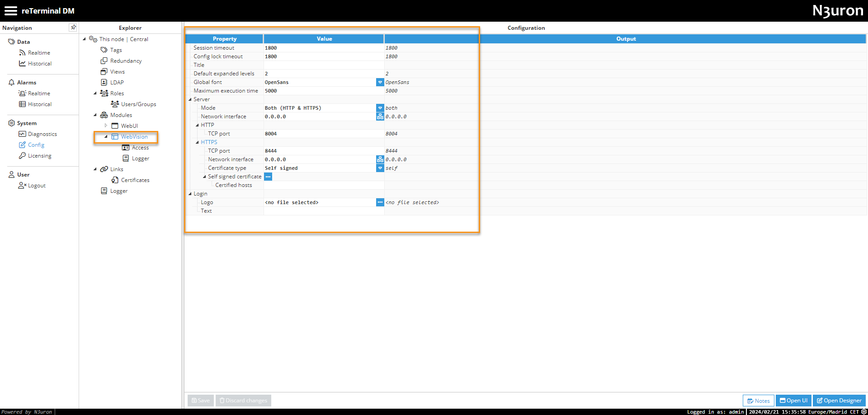Click the Open UI button
Viewport: 868px width, 415px height.
click(x=793, y=401)
